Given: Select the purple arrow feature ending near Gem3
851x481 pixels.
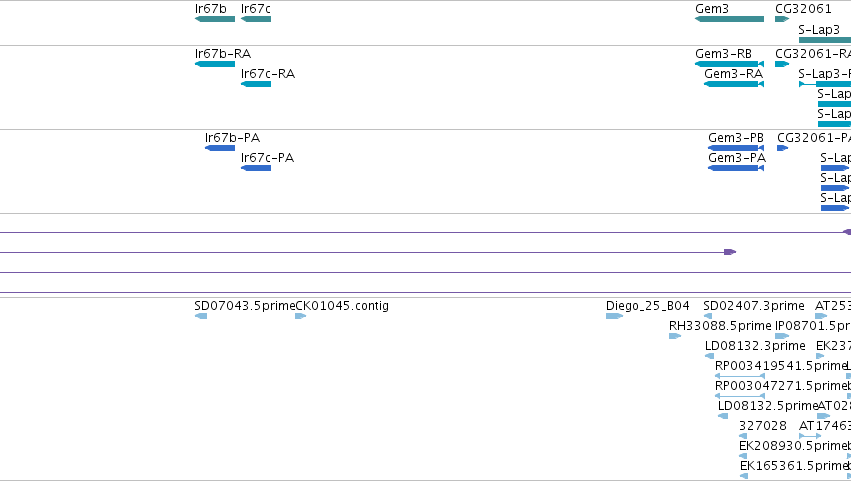Looking at the screenshot, I should click(x=730, y=252).
